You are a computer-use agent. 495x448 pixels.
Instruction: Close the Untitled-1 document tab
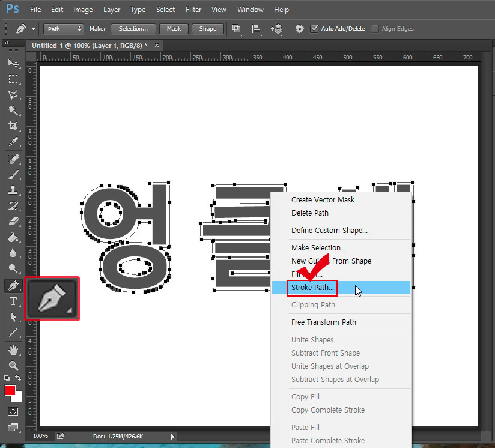click(157, 46)
